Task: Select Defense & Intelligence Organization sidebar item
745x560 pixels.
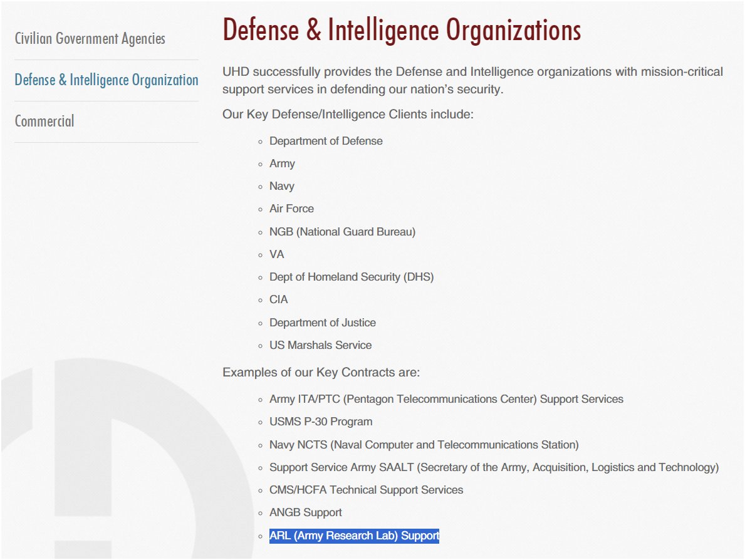Action: (x=106, y=80)
